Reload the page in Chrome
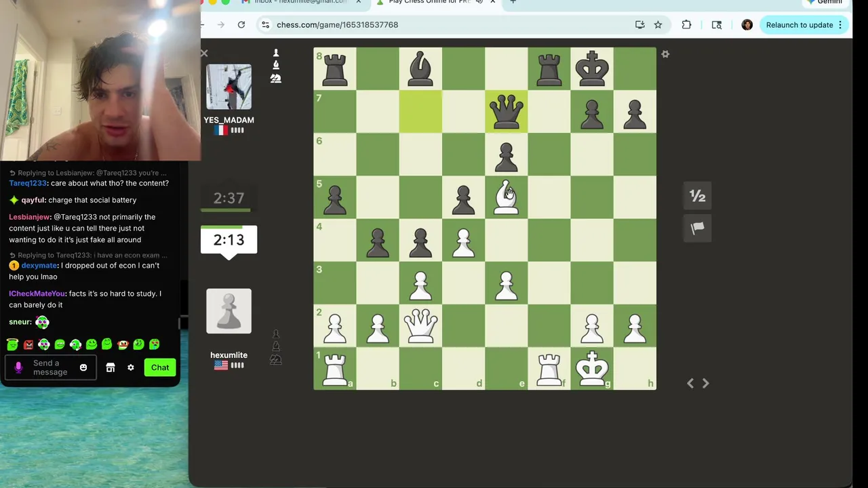Viewport: 868px width, 488px height. pyautogui.click(x=241, y=25)
